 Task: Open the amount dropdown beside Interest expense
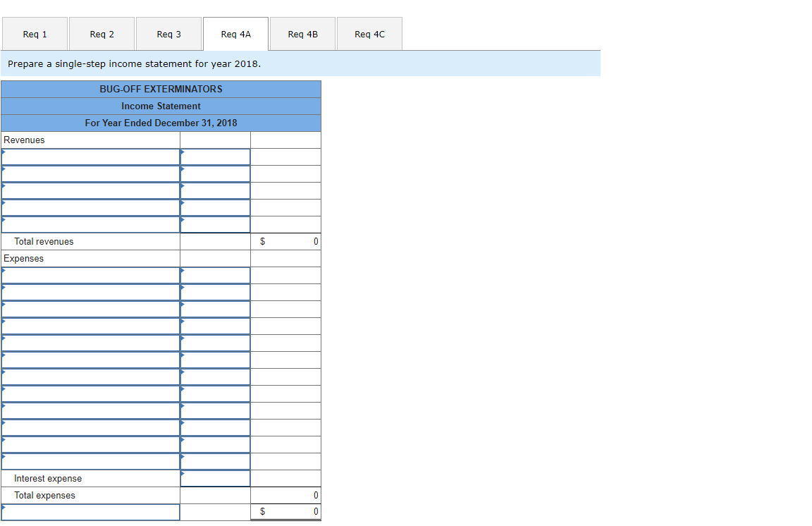[x=215, y=478]
